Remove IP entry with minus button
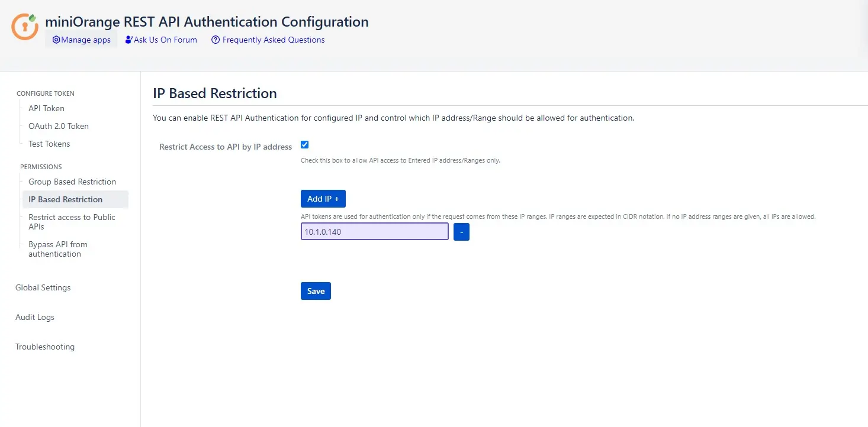 [461, 232]
